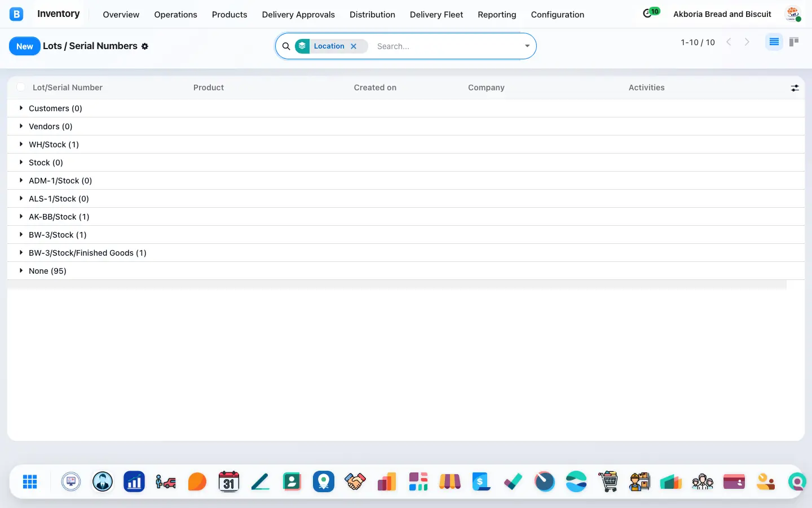The width and height of the screenshot is (812, 508).
Task: Open the Reporting menu
Action: (497, 15)
